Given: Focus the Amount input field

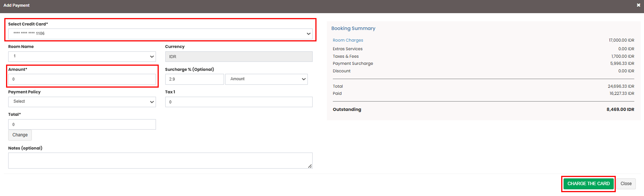Looking at the screenshot, I should click(x=82, y=79).
